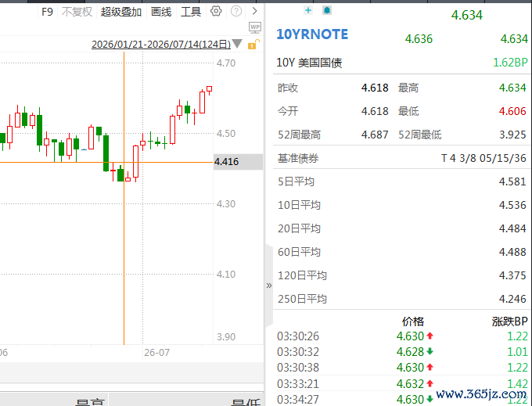532x406 pixels.
Task: Click the WP presentation screen icon
Action: 255,28
